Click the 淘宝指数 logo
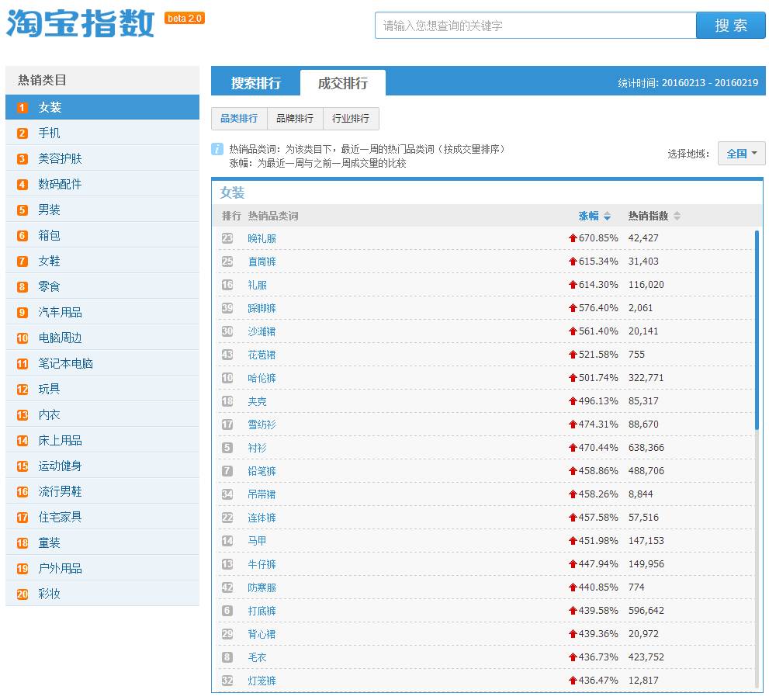The width and height of the screenshot is (769, 700). [81, 23]
